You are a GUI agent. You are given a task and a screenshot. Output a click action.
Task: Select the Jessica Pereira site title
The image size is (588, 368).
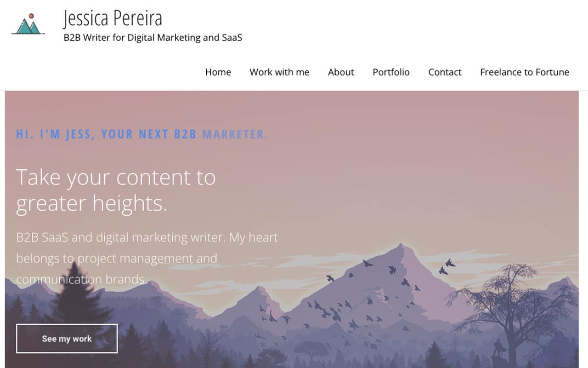[113, 18]
